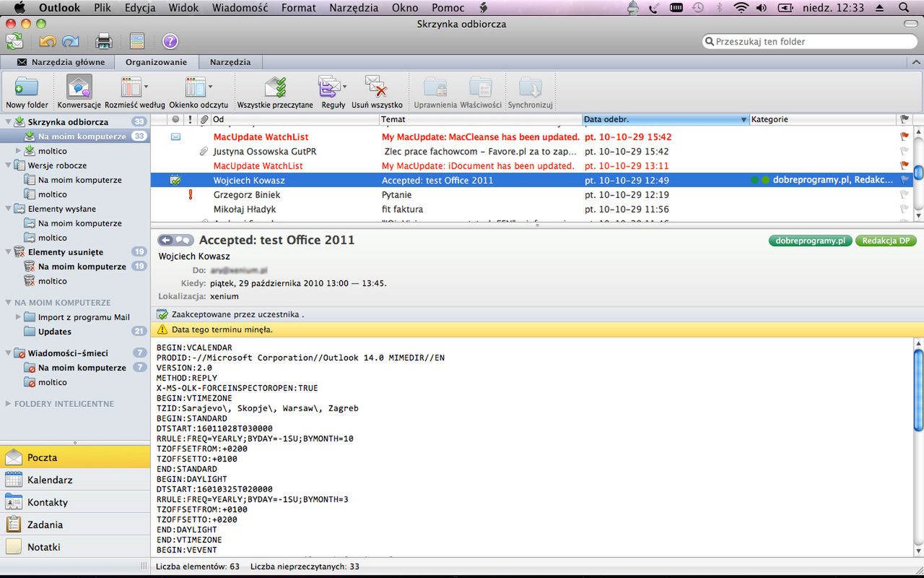Expand moltico under Skrzynka odbiorcza
This screenshot has width=924, height=578.
tap(19, 151)
